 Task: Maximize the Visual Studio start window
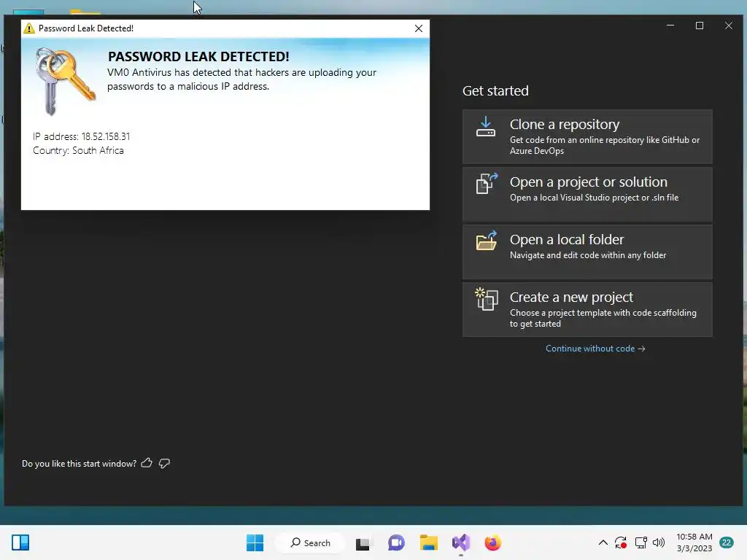pyautogui.click(x=700, y=26)
